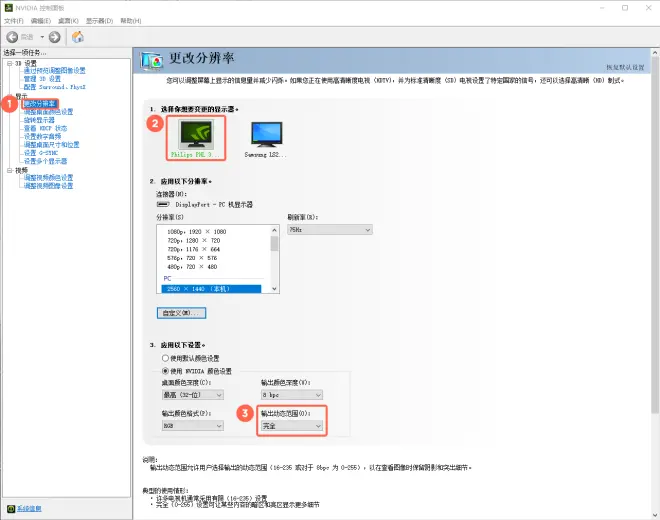Select 使用默认颜色设置 radio button
The width and height of the screenshot is (660, 520).
(x=165, y=358)
